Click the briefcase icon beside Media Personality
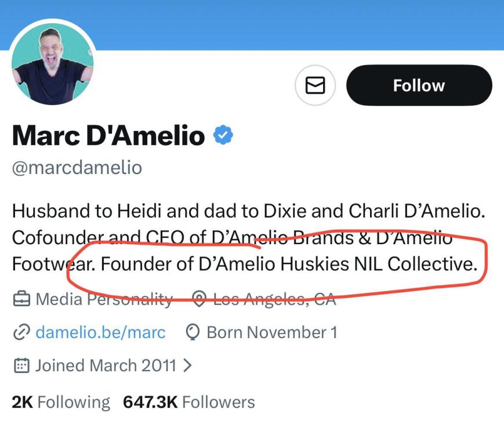This screenshot has width=504, height=435. pos(21,299)
